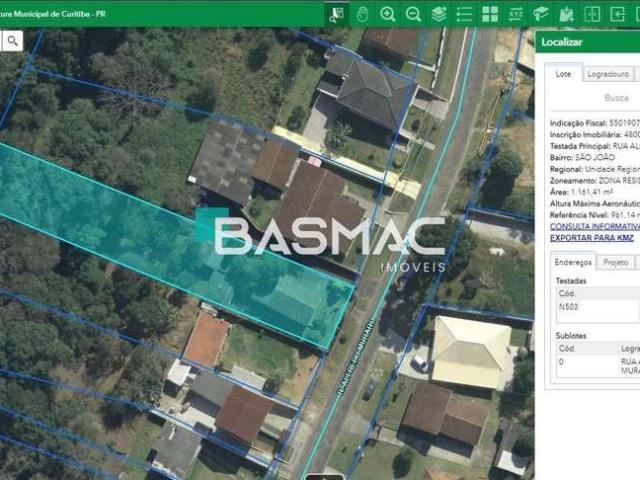
Task: Click the zoom in magnifier
Action: coord(388,14)
